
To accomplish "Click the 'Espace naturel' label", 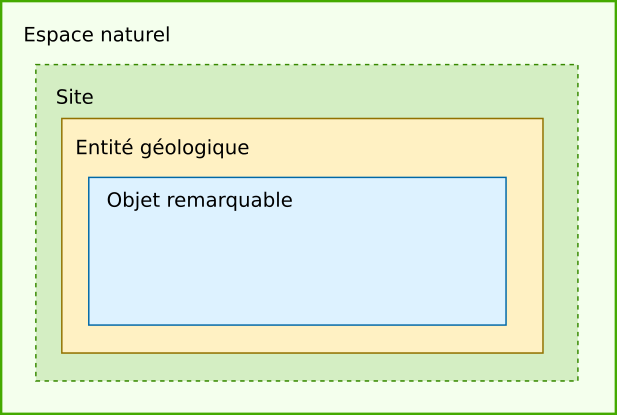I will (x=97, y=35).
